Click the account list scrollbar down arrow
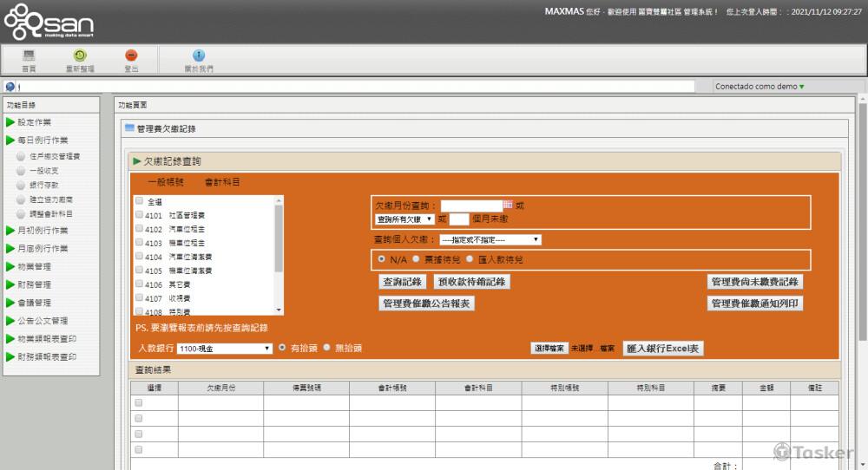 point(279,310)
